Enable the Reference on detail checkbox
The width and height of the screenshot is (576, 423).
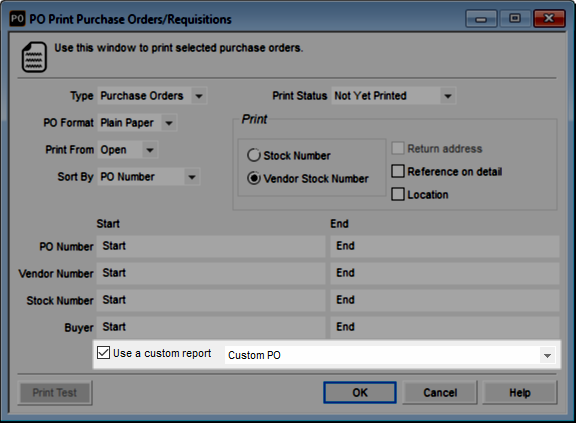[x=398, y=171]
